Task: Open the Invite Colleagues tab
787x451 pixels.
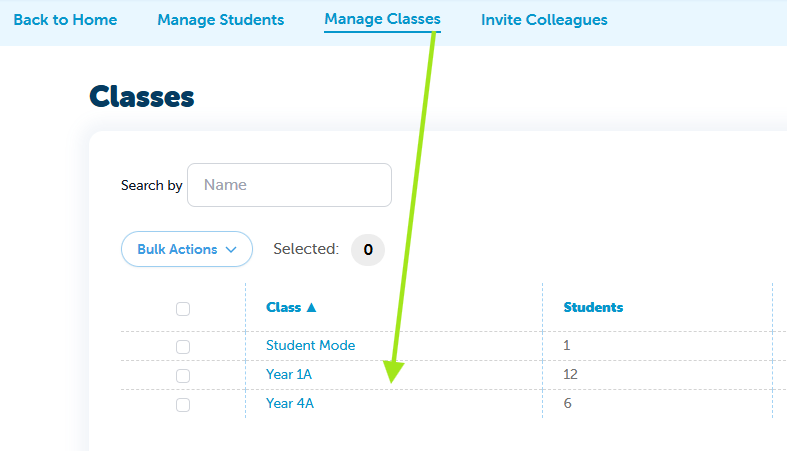Action: (544, 20)
